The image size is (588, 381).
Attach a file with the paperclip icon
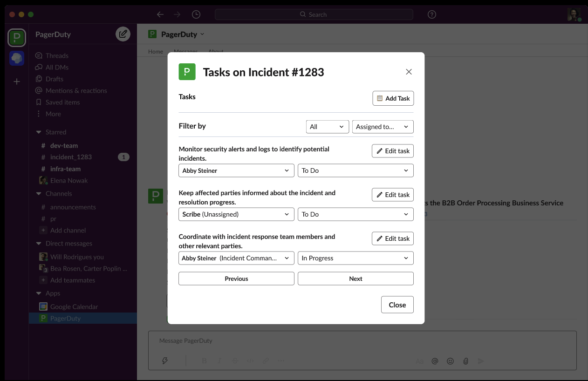point(465,361)
